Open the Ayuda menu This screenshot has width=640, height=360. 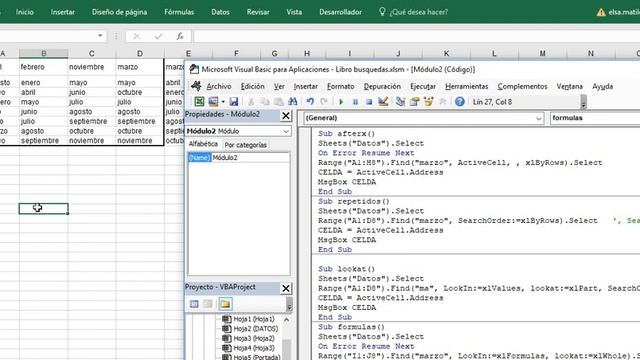pos(602,87)
